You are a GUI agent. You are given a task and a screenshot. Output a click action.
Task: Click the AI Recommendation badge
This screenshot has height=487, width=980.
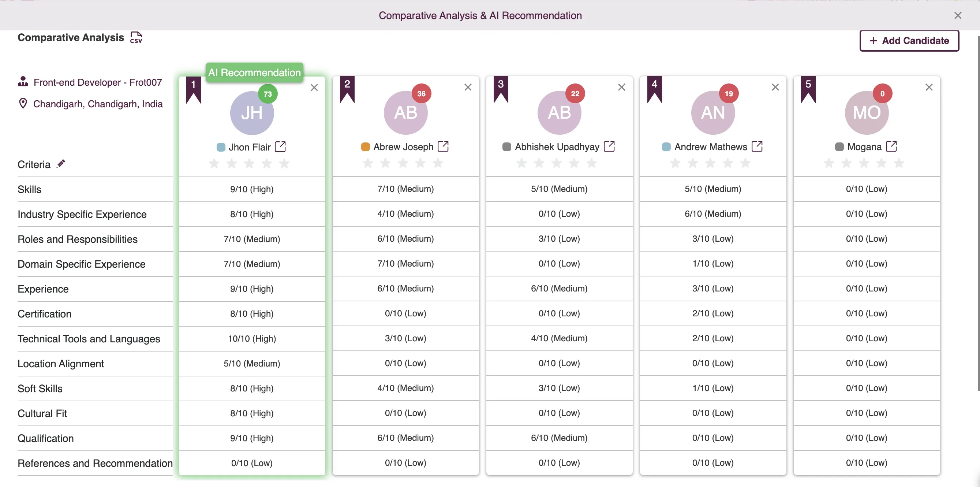coord(254,73)
